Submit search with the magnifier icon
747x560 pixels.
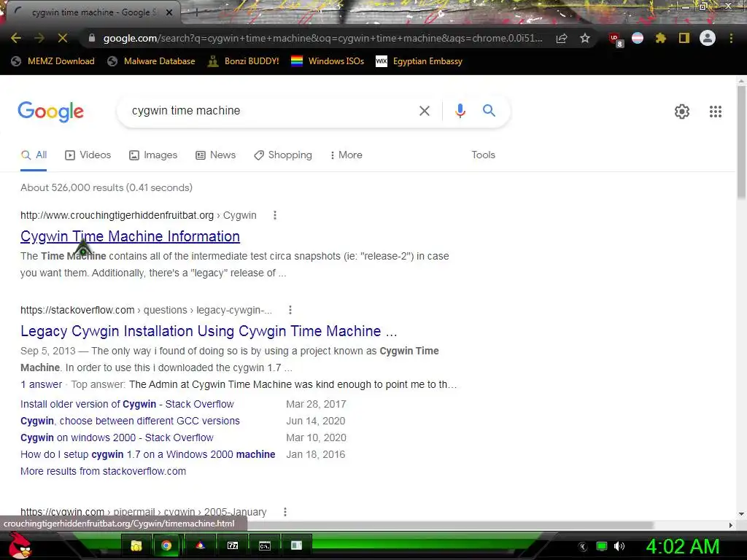tap(489, 111)
